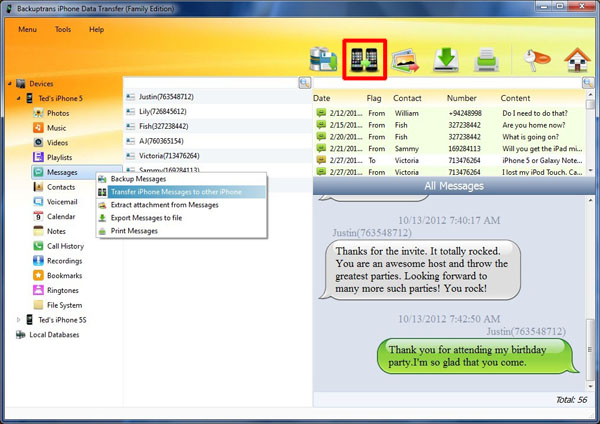Viewport: 600px width, 424px height.
Task: Click the Backup database toolbar icon
Action: (323, 59)
